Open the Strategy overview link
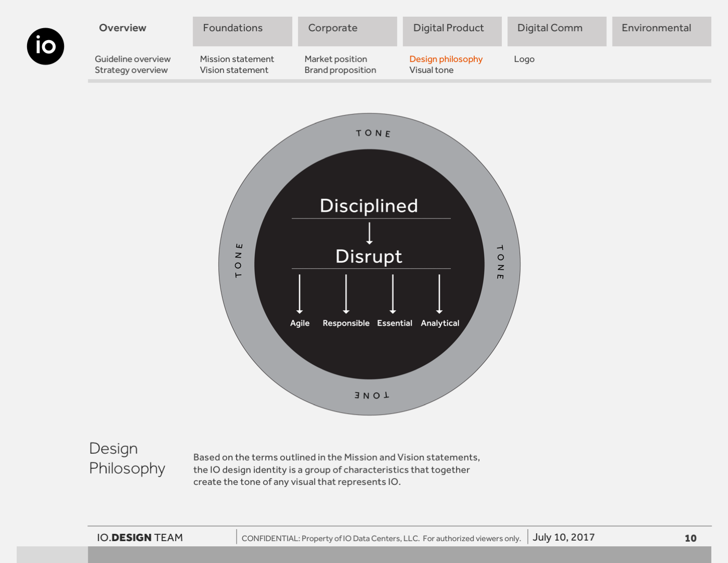The width and height of the screenshot is (728, 563). [x=131, y=70]
